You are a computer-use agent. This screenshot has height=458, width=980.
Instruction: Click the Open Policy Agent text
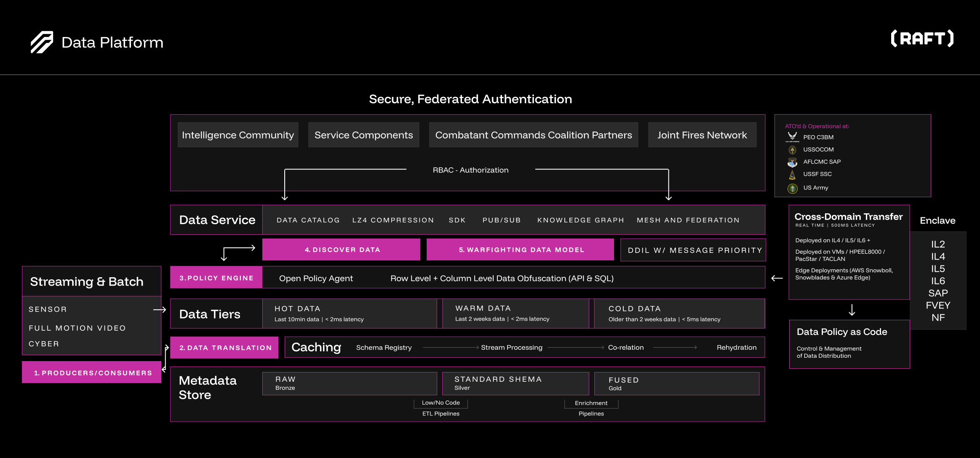point(316,278)
